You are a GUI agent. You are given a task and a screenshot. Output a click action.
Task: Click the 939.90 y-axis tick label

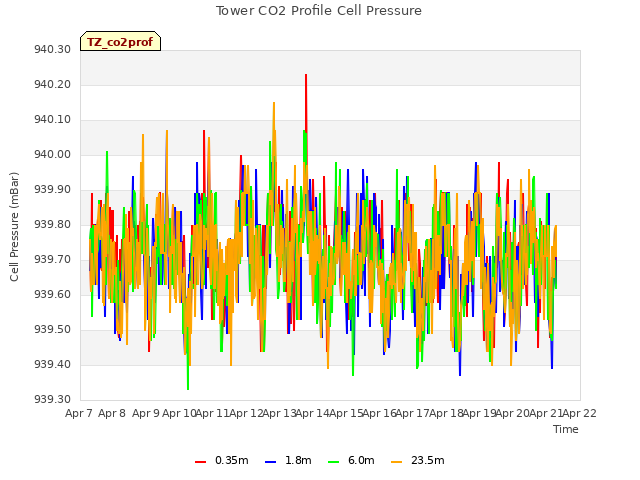pos(52,190)
